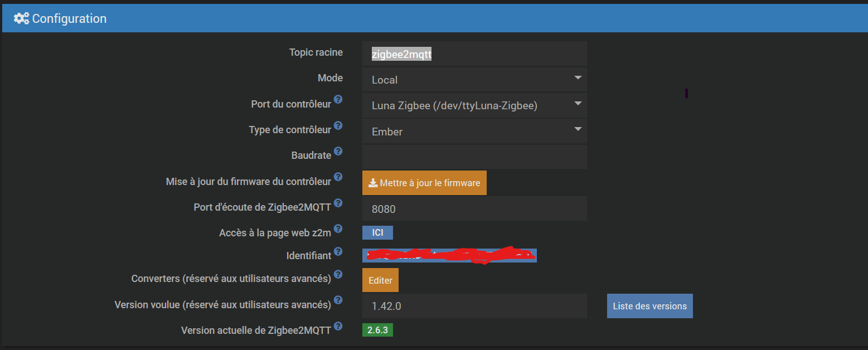Show help for Port d'écoute de Zigbee2MQTT
This screenshot has width=868, height=350.
coord(338,203)
